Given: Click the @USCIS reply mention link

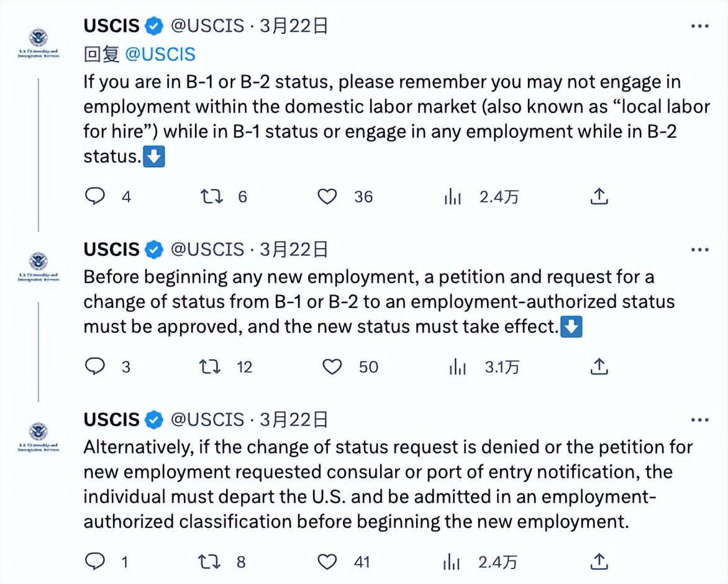Looking at the screenshot, I should [x=160, y=54].
